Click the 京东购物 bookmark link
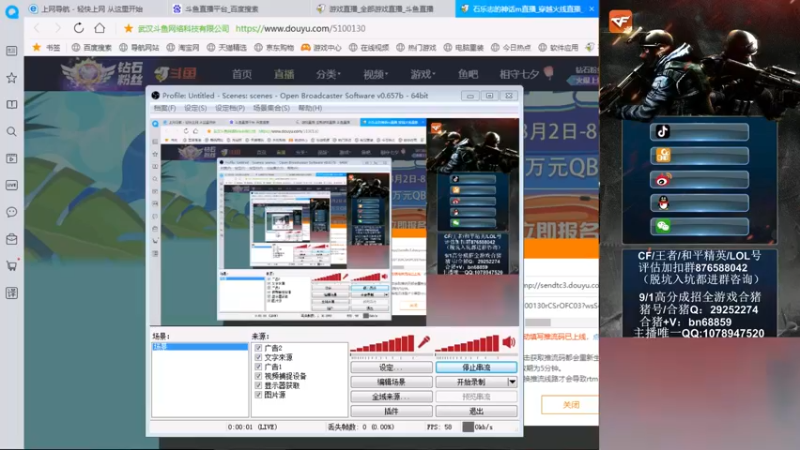The image size is (800, 450). click(274, 47)
